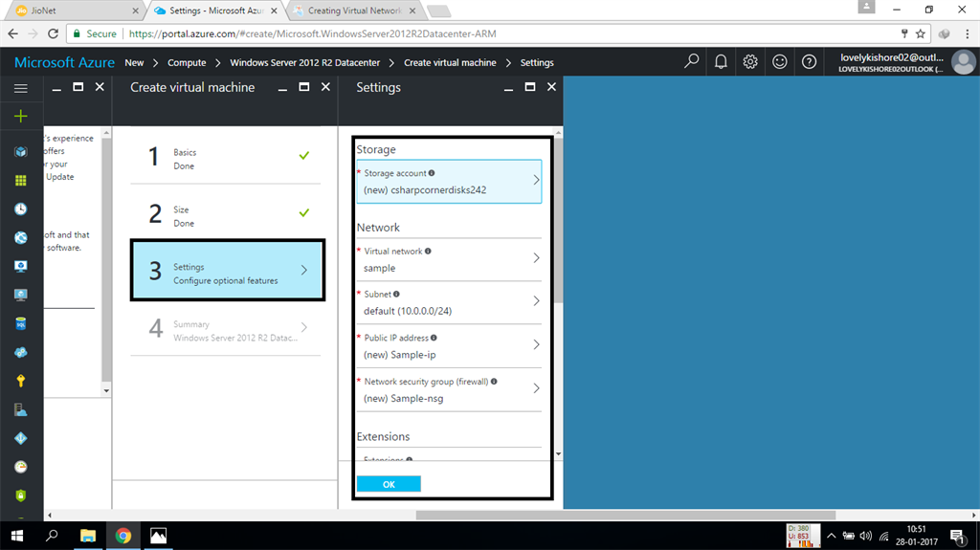
Task: Show hidden system tray icons
Action: [832, 536]
